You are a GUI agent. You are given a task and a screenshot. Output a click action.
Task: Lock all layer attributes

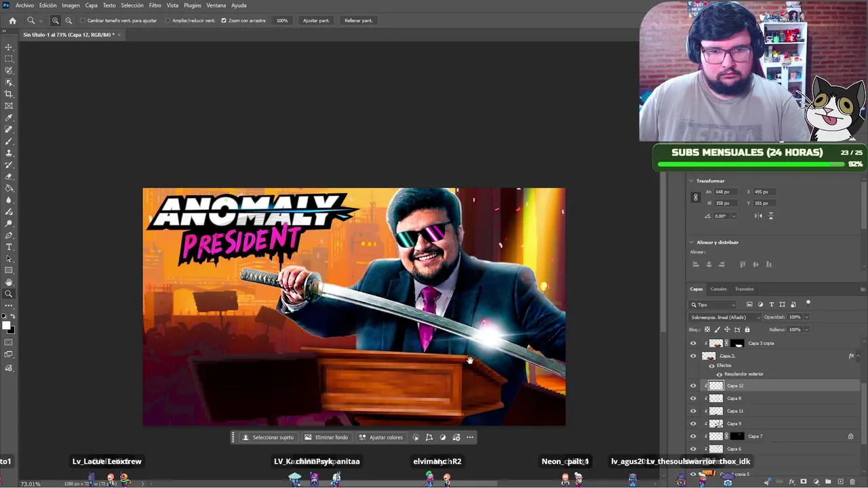(x=747, y=330)
